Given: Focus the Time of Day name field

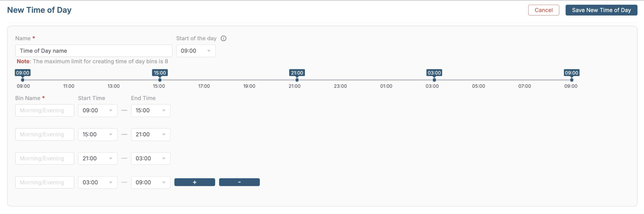Looking at the screenshot, I should [94, 51].
